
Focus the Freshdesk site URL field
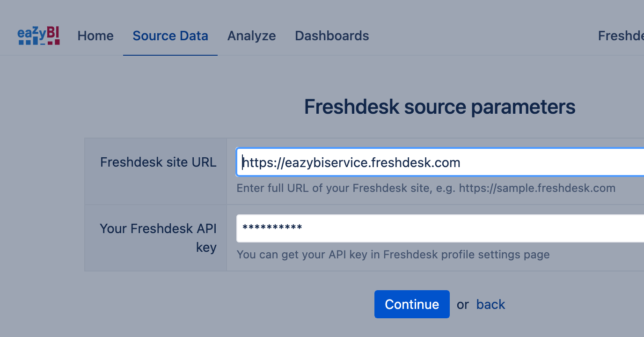[x=515, y=162]
